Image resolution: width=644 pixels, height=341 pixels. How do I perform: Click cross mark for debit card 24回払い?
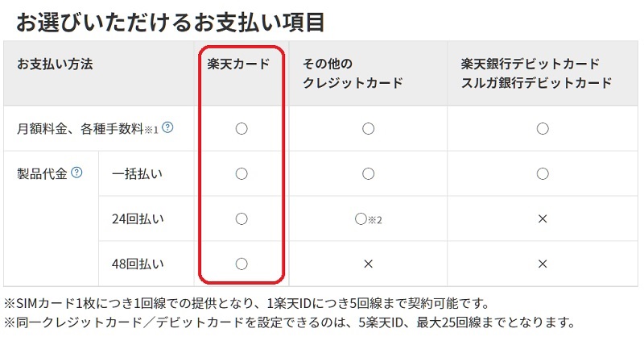[543, 218]
